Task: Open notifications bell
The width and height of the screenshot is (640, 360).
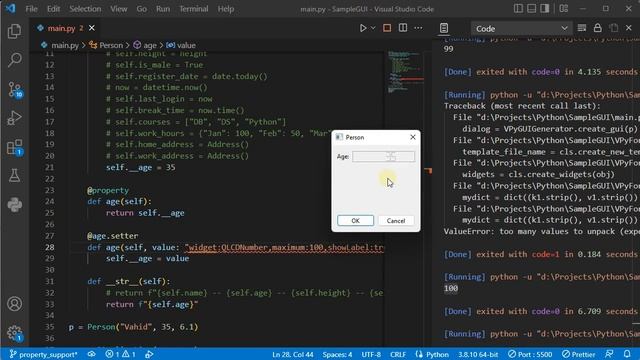Action: 627,354
